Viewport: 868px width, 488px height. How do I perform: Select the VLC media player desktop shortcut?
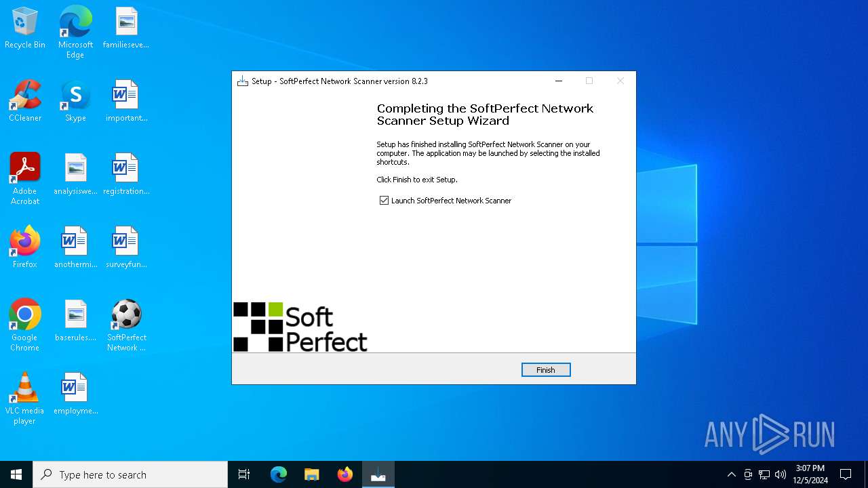(25, 399)
